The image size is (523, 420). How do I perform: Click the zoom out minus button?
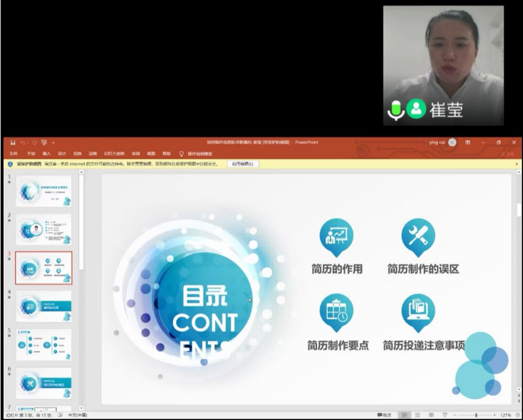coord(455,415)
